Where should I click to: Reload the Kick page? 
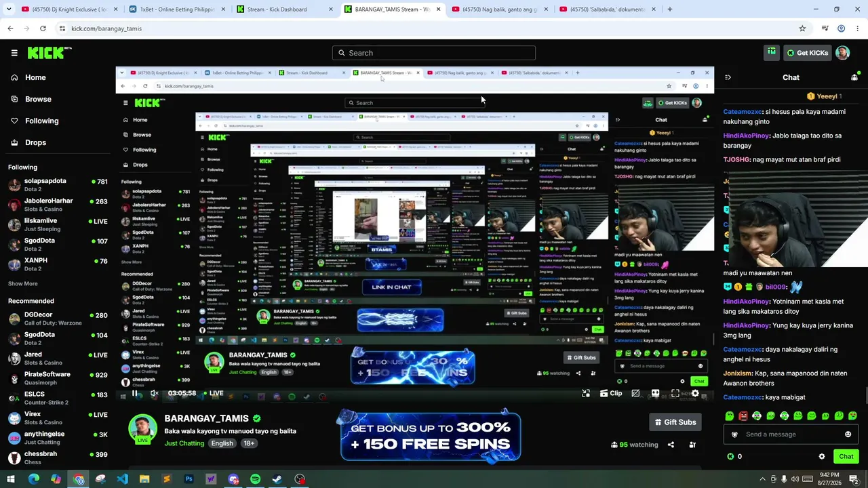pyautogui.click(x=43, y=28)
